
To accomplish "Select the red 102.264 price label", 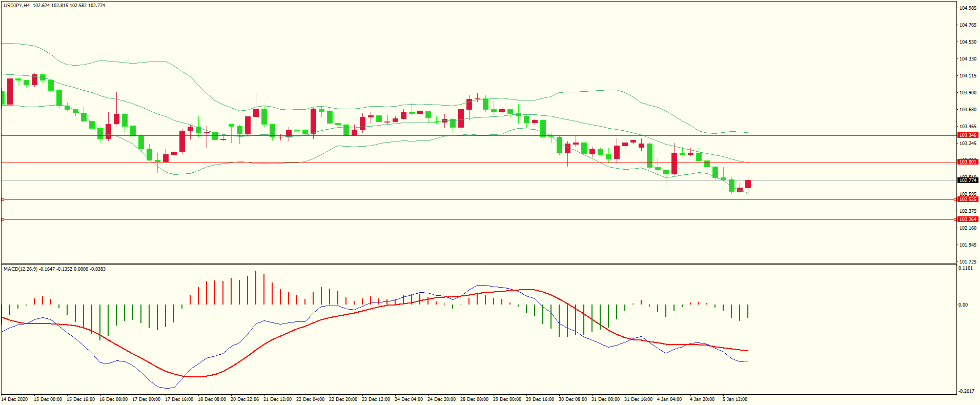I will tap(968, 219).
